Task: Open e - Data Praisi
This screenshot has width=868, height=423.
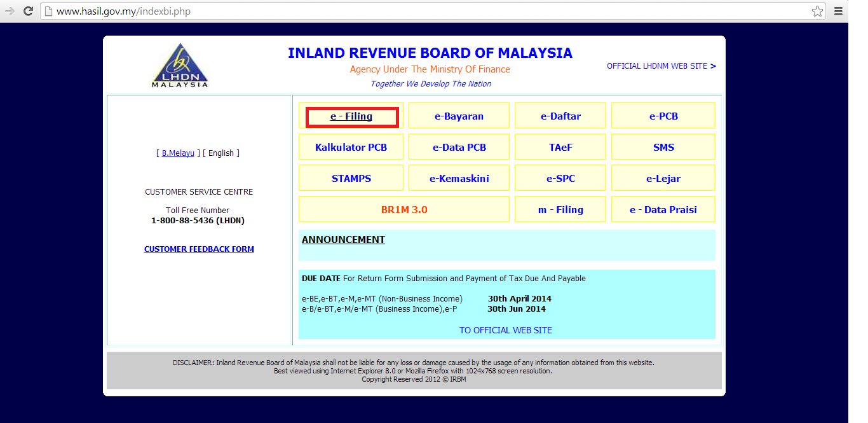Action: 663,209
